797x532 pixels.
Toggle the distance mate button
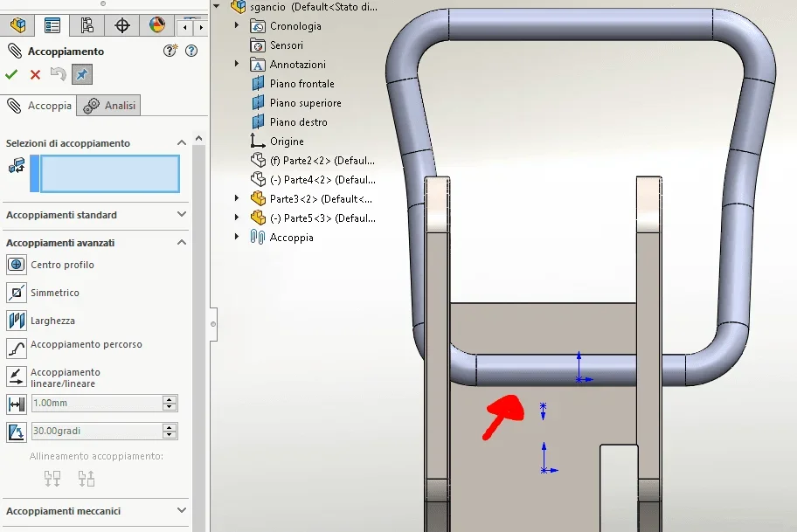17,404
